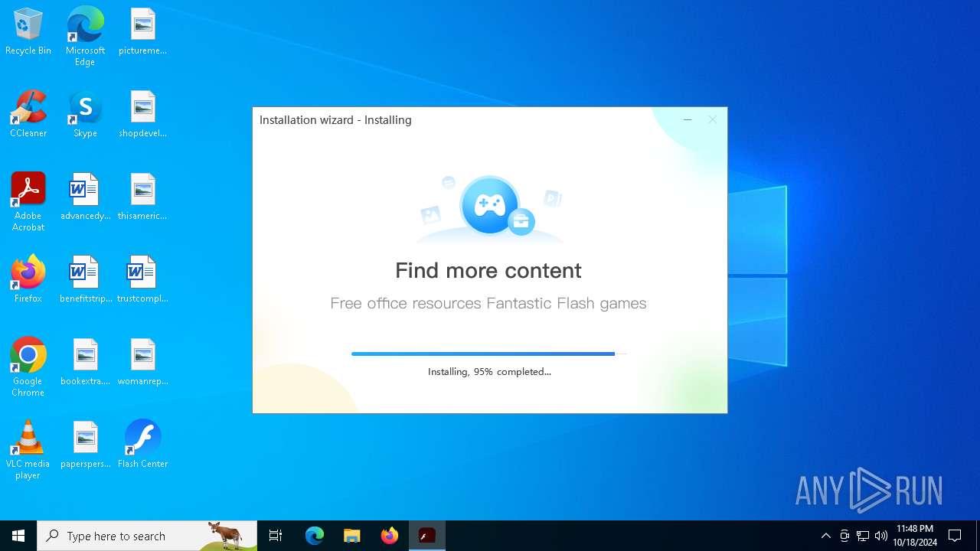Screen dimensions: 980x551
Task: Open the taskbar clock and date
Action: pos(915,536)
